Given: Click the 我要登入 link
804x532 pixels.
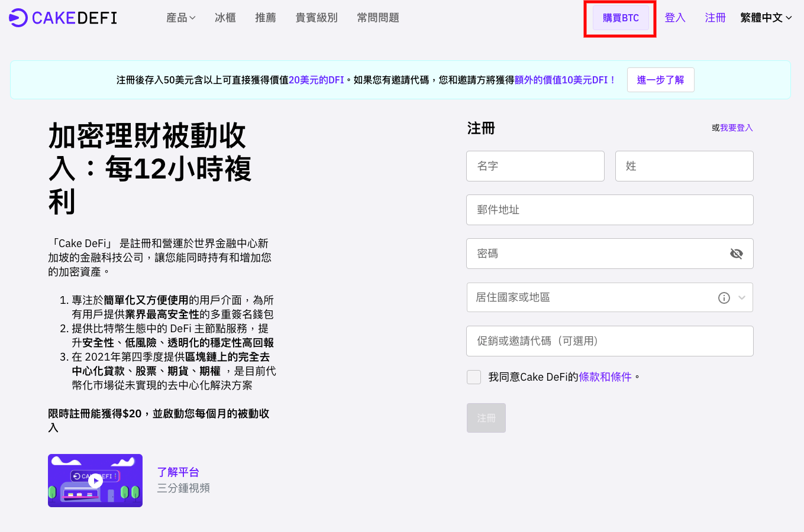Looking at the screenshot, I should coord(736,128).
